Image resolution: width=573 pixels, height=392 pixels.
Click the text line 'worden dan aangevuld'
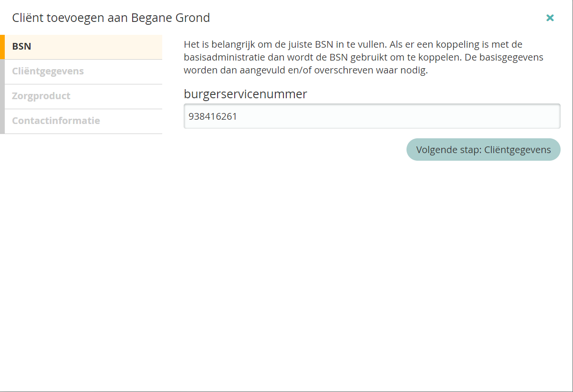(305, 70)
